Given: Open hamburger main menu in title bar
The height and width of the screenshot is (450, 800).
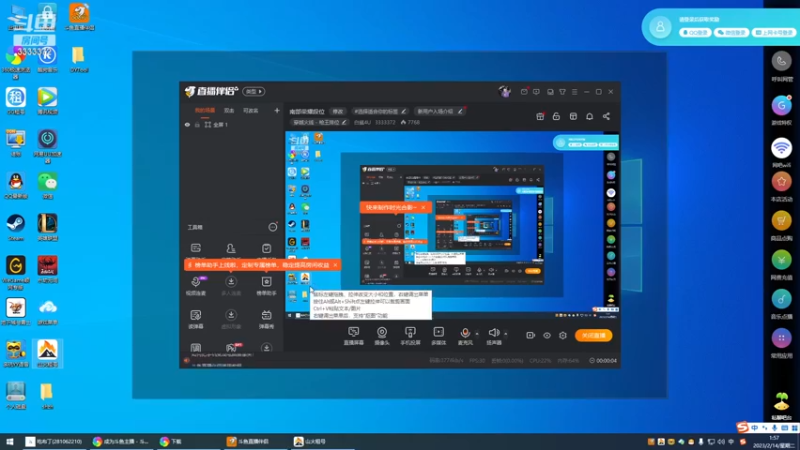Looking at the screenshot, I should coord(574,92).
